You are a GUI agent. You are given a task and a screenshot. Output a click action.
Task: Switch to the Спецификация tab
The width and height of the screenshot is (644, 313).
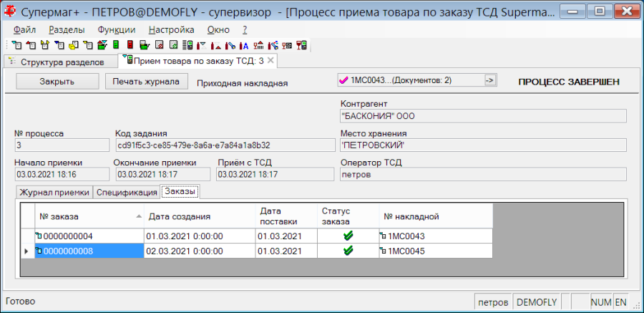tap(127, 193)
